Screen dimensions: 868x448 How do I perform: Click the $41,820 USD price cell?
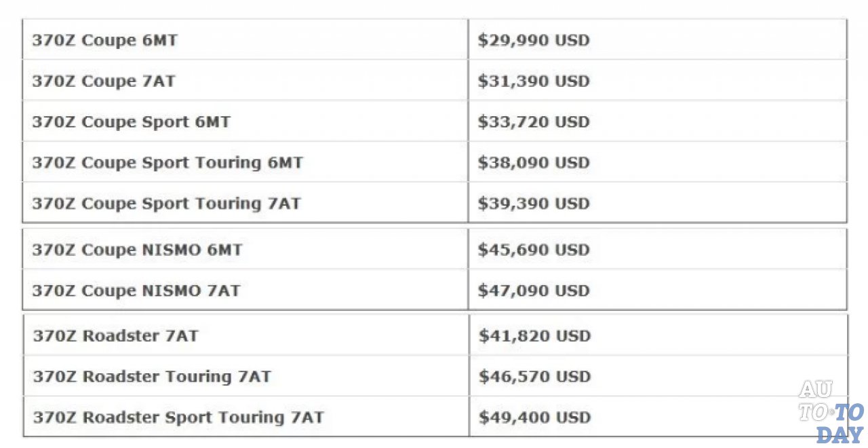[x=534, y=336]
